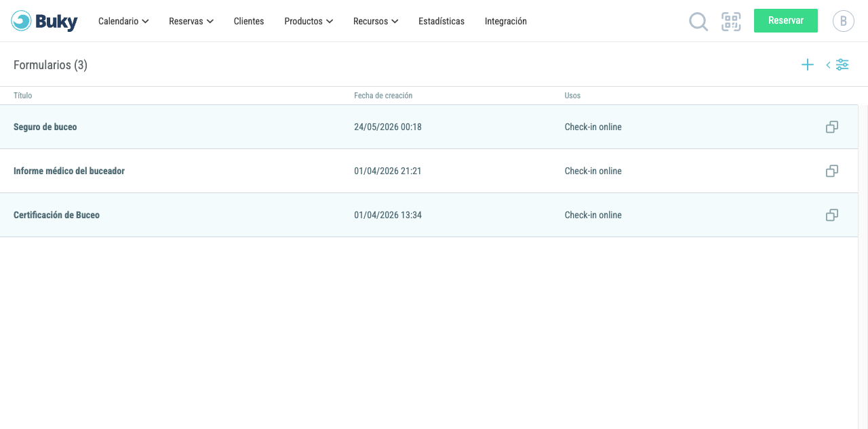Open the search magnifier icon
The image size is (868, 429).
point(698,22)
